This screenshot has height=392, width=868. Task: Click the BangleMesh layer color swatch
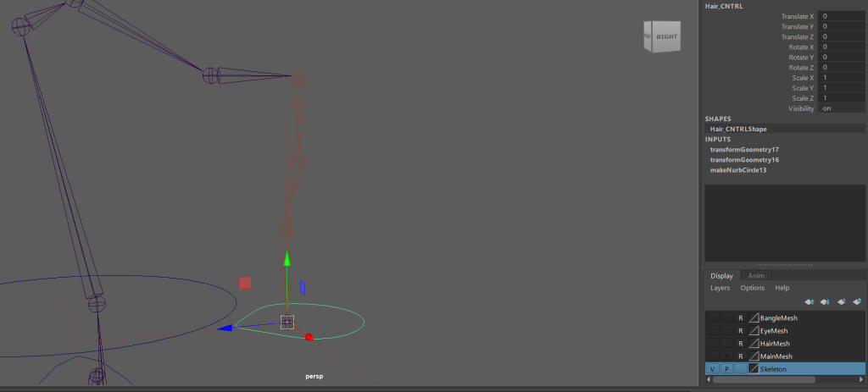754,318
